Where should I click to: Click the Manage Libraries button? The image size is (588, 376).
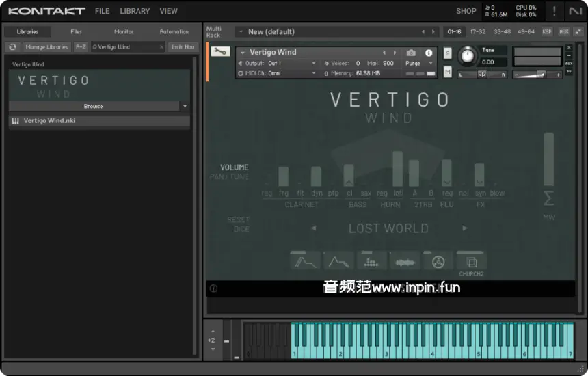pyautogui.click(x=46, y=47)
